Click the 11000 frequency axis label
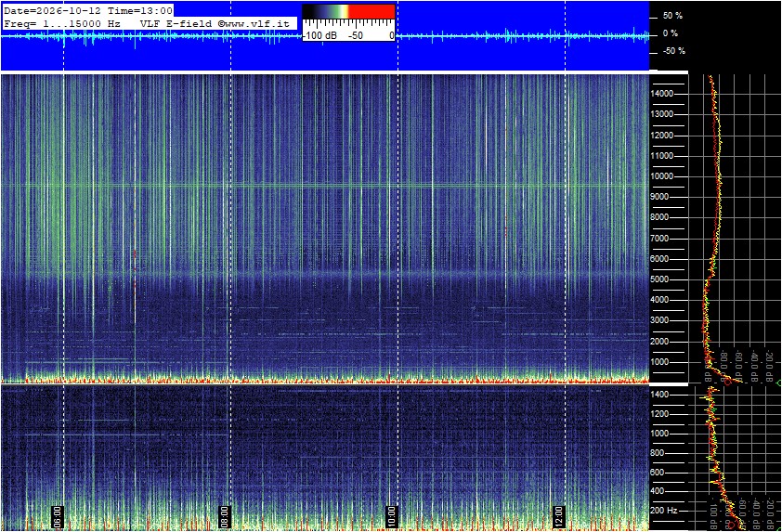This screenshot has height=532, width=782. (x=662, y=156)
